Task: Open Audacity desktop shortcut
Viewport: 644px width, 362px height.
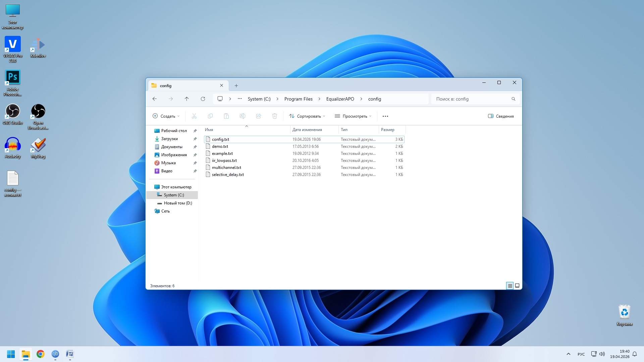Action: click(13, 148)
